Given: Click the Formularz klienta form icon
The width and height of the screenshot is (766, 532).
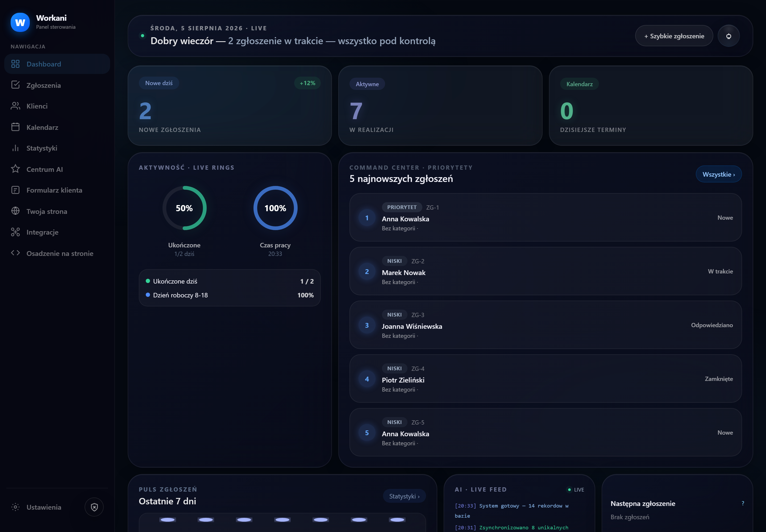Looking at the screenshot, I should (x=15, y=190).
